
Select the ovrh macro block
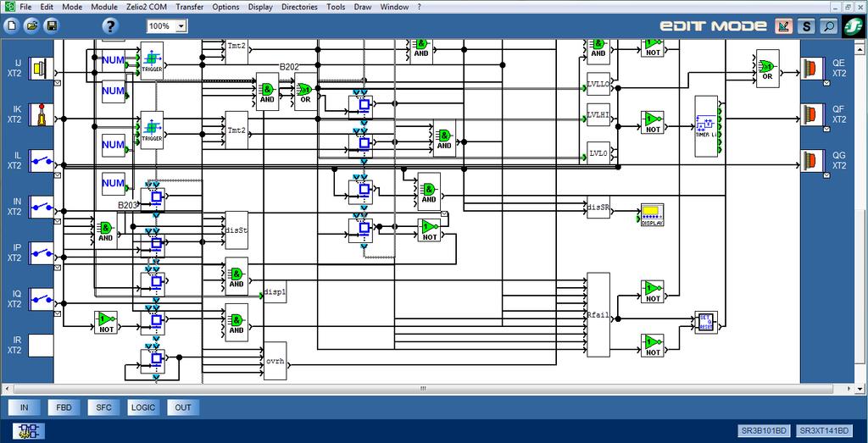click(275, 361)
